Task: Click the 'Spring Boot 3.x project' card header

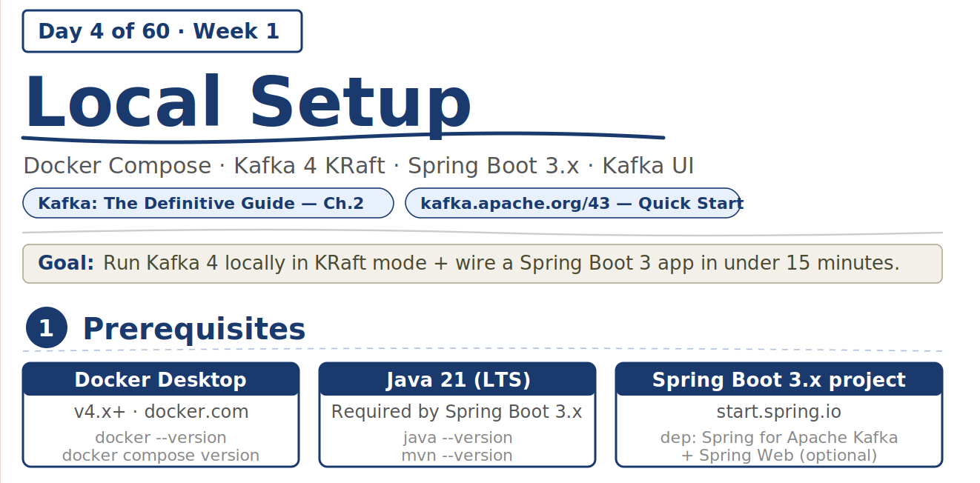Action: 779,379
